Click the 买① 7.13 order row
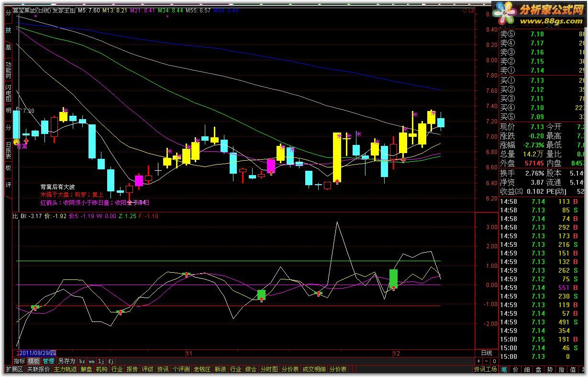588x377 pixels. click(543, 80)
